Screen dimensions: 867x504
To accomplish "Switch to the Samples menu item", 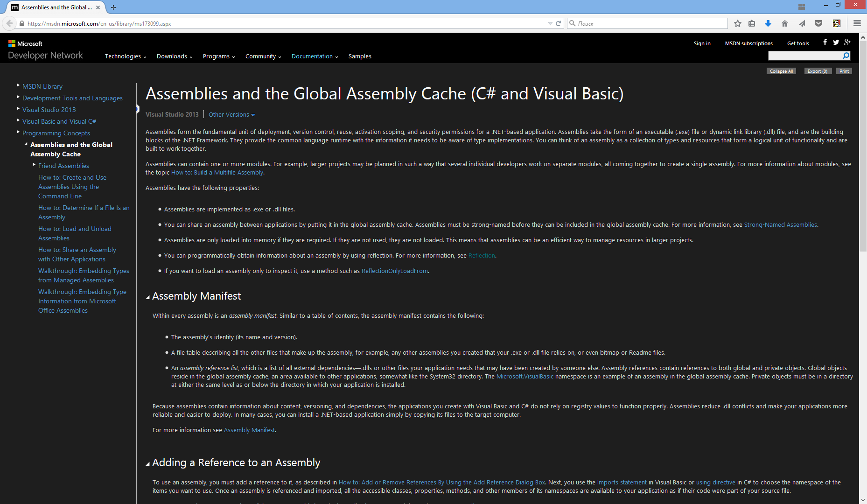I will tap(359, 56).
